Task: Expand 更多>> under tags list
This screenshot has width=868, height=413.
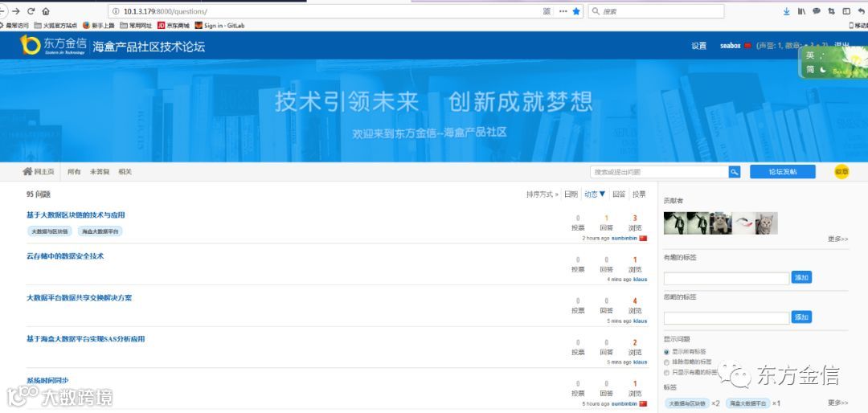Action: point(837,403)
